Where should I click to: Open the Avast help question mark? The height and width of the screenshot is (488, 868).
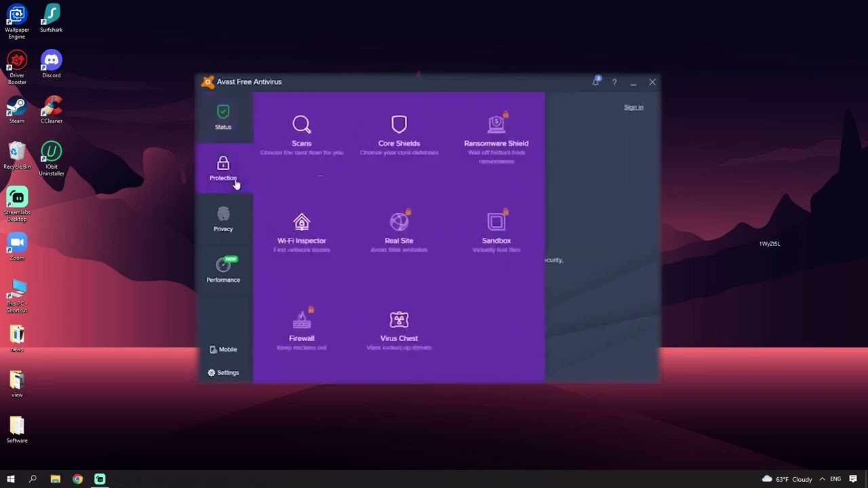point(614,82)
